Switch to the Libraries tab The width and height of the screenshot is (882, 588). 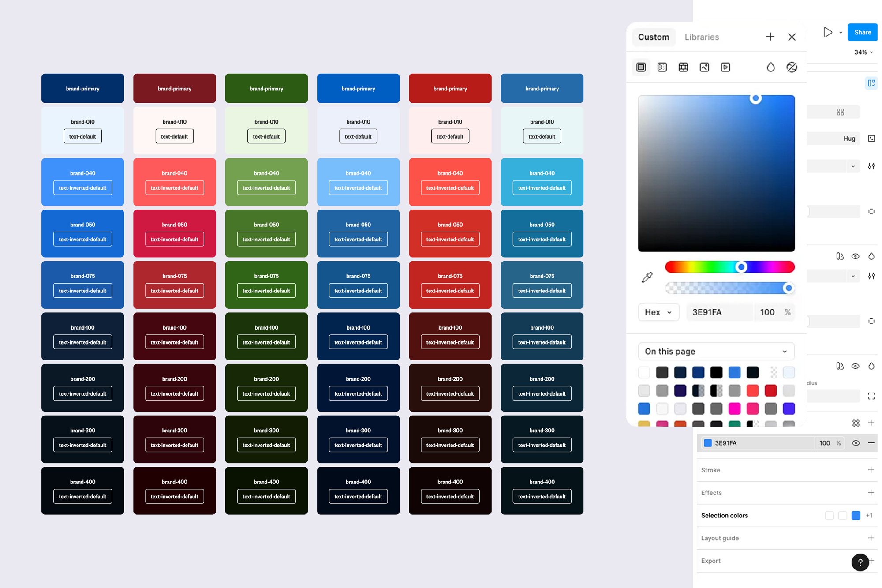(x=702, y=37)
